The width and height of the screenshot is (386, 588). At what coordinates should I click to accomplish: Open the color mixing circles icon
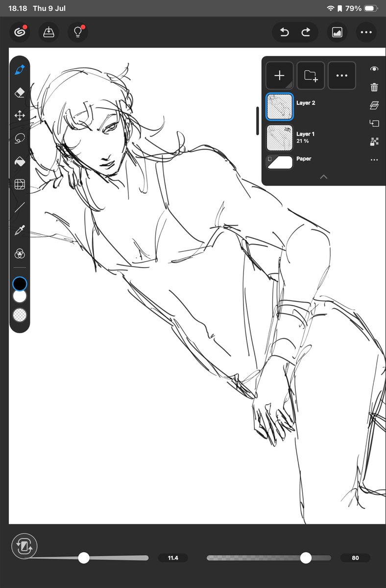tap(20, 253)
